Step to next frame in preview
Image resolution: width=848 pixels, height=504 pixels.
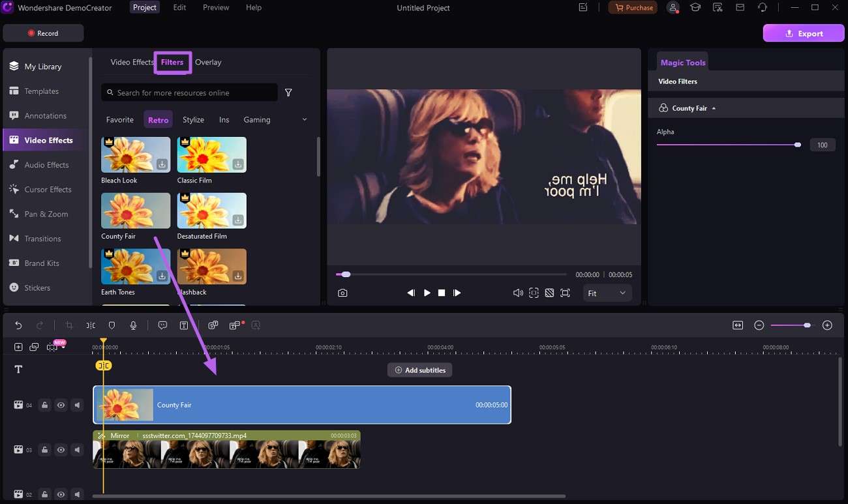pos(457,293)
